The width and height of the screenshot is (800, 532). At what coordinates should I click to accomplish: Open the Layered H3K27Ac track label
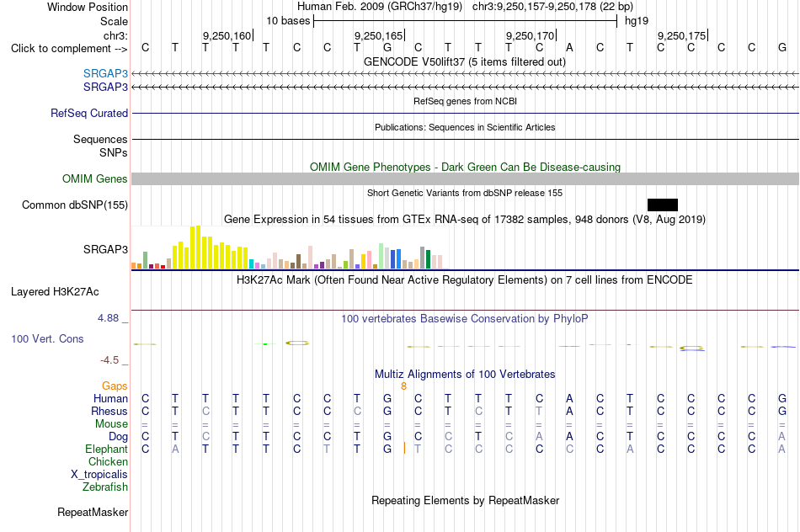pos(55,292)
